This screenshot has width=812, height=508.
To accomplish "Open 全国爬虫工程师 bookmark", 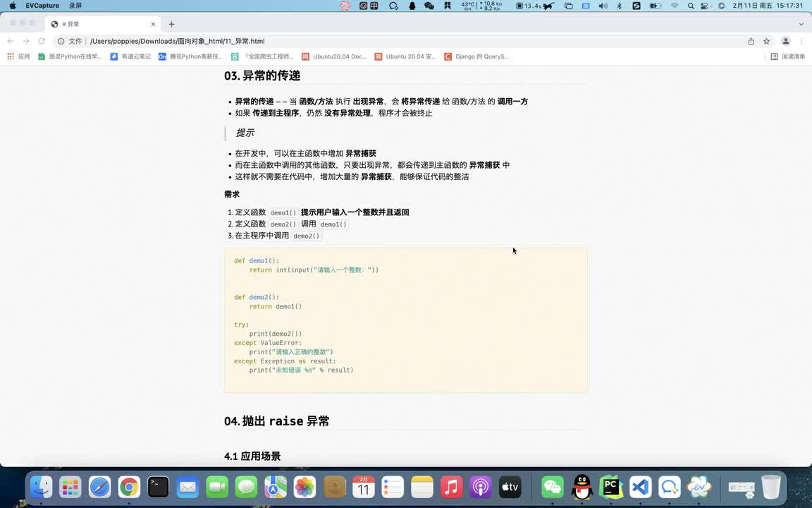I will [262, 56].
